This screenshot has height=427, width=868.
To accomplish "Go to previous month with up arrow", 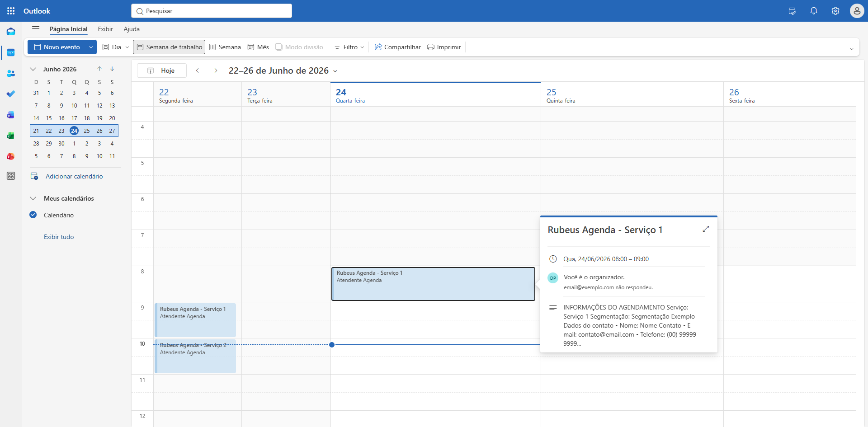I will (99, 69).
